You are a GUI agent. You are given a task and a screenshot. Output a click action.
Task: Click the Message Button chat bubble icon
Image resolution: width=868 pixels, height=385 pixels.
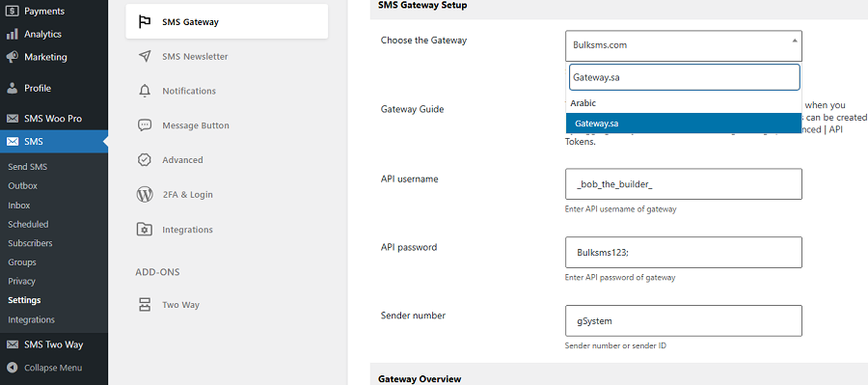[145, 125]
